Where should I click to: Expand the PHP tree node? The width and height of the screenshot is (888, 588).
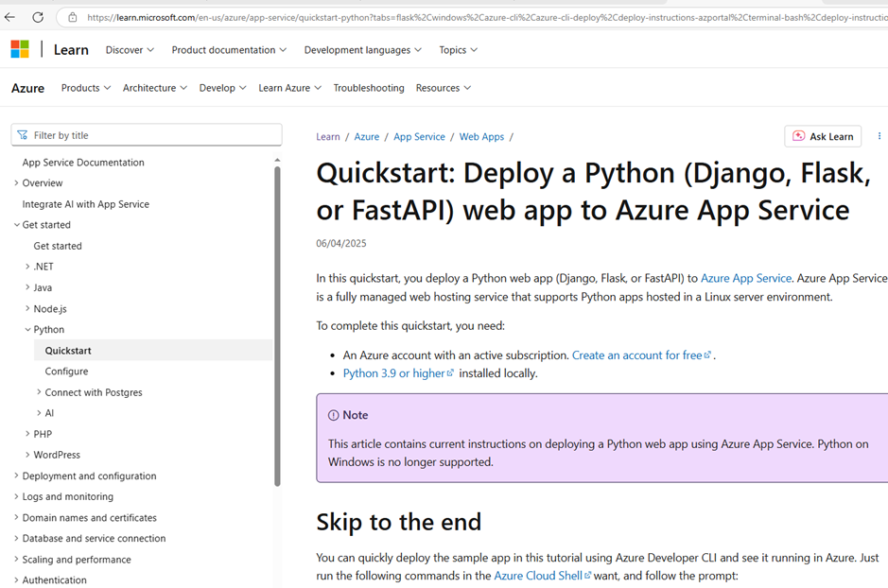click(x=27, y=434)
